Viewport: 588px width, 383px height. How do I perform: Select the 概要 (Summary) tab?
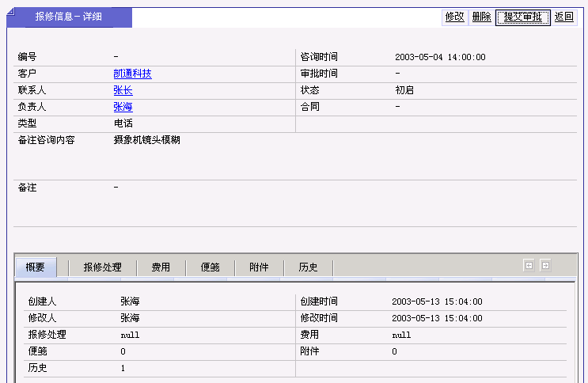pos(36,267)
